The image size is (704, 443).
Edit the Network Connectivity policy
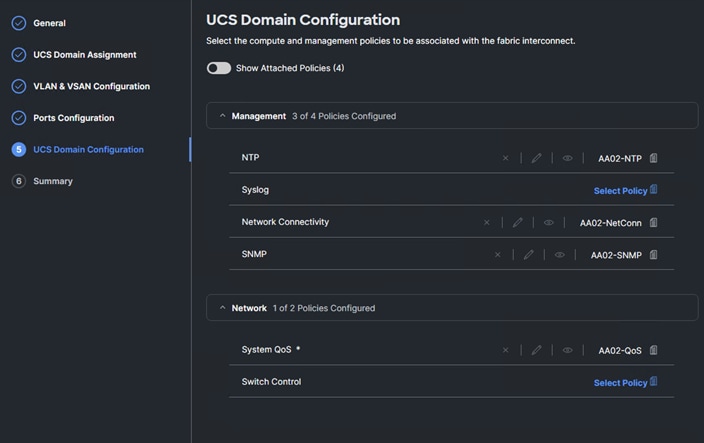pos(518,223)
